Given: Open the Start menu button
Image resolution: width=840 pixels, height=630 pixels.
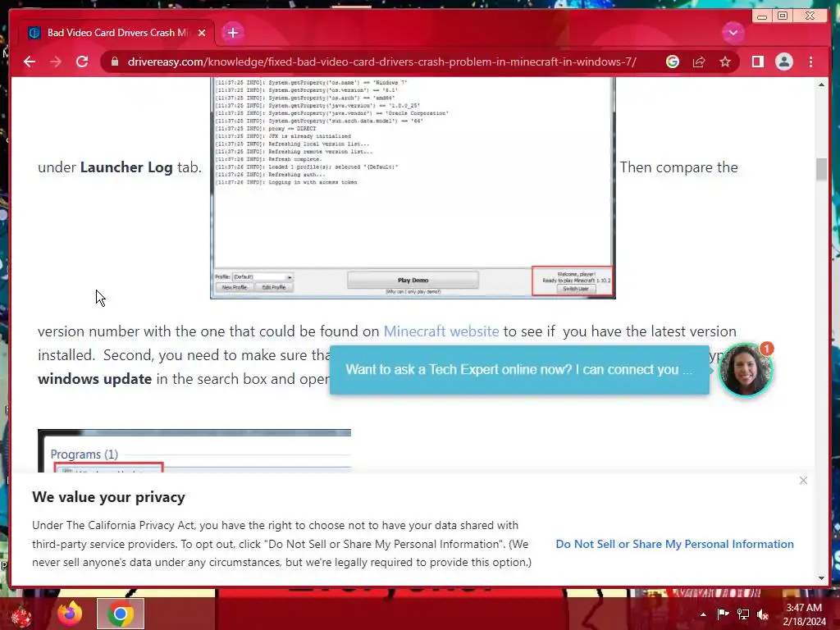Looking at the screenshot, I should (x=21, y=615).
